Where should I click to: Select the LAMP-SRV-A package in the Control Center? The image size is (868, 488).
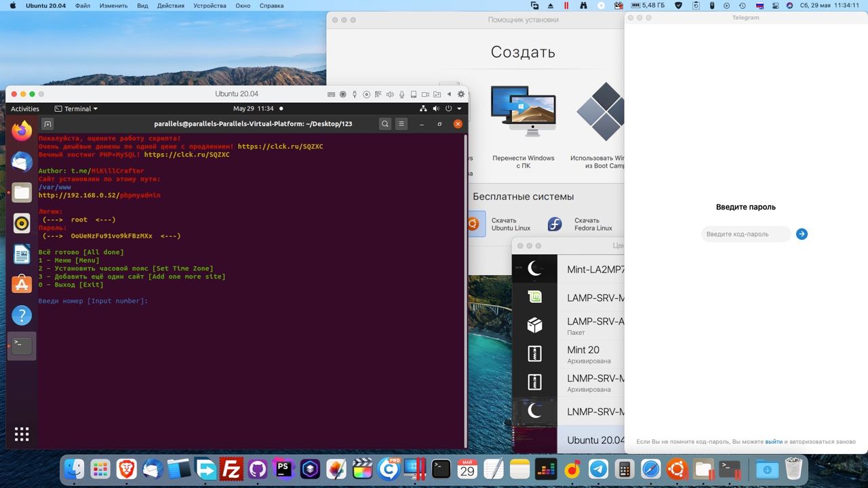tap(568, 325)
